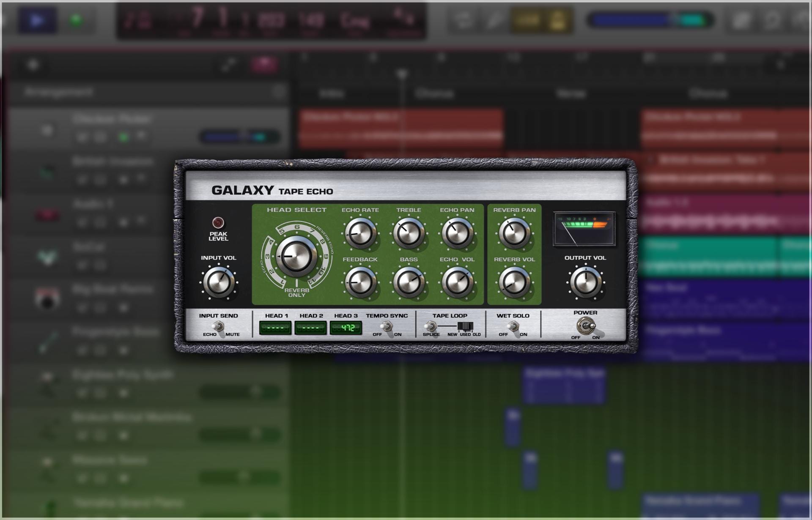Flip the Input Send Echo/Mute switch
The image size is (812, 520).
tap(218, 327)
